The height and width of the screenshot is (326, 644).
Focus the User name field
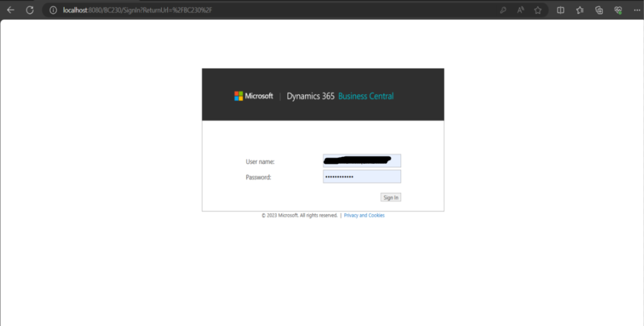tap(362, 161)
